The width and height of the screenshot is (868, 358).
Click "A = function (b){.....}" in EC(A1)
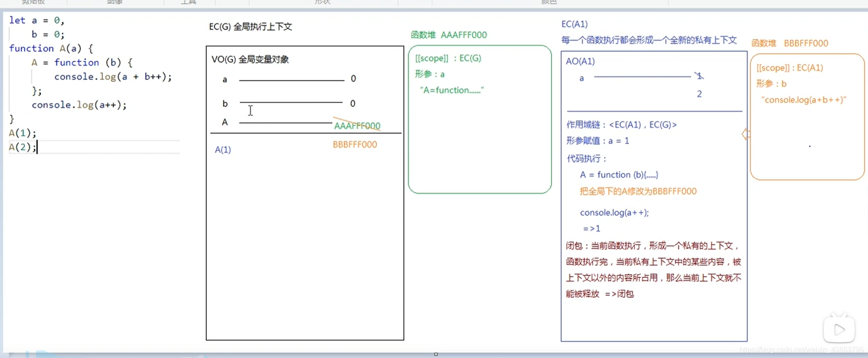point(619,175)
